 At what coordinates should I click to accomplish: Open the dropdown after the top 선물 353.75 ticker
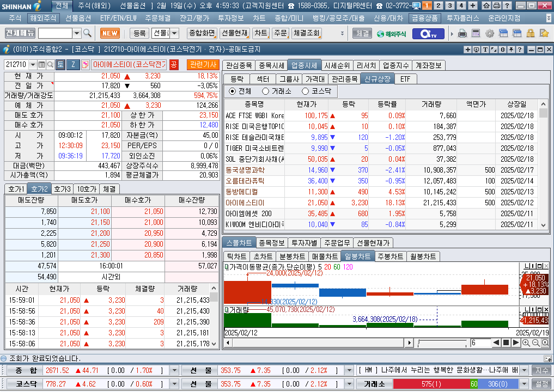click(349, 370)
